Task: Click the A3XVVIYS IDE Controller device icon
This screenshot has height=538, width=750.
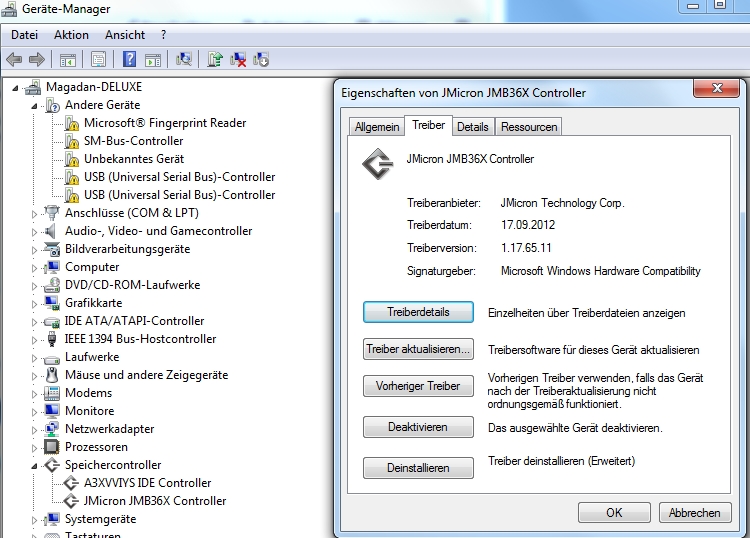Action: [x=71, y=483]
